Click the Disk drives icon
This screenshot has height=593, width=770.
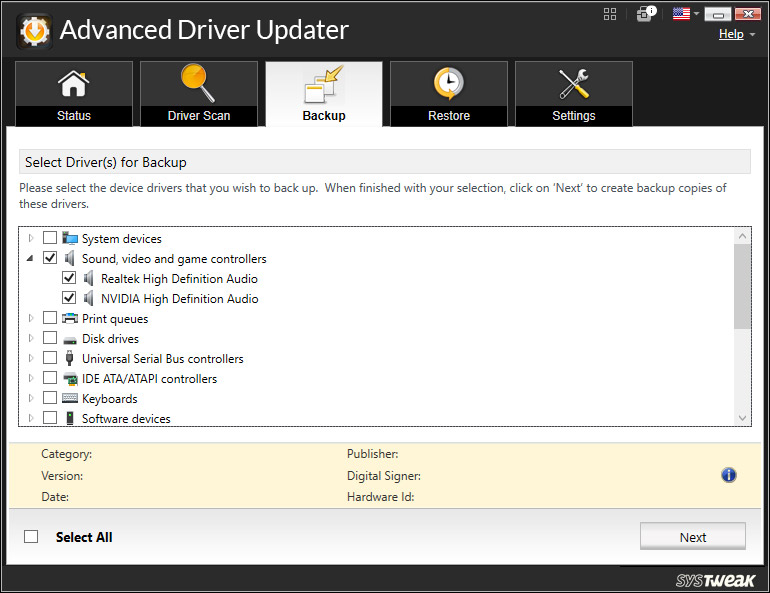(70, 339)
